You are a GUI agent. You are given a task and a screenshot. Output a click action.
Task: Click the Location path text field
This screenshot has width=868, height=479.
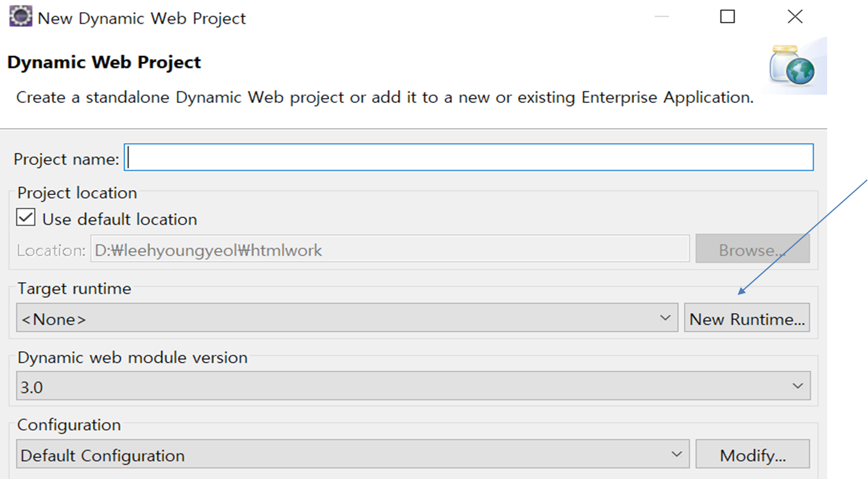tap(390, 250)
